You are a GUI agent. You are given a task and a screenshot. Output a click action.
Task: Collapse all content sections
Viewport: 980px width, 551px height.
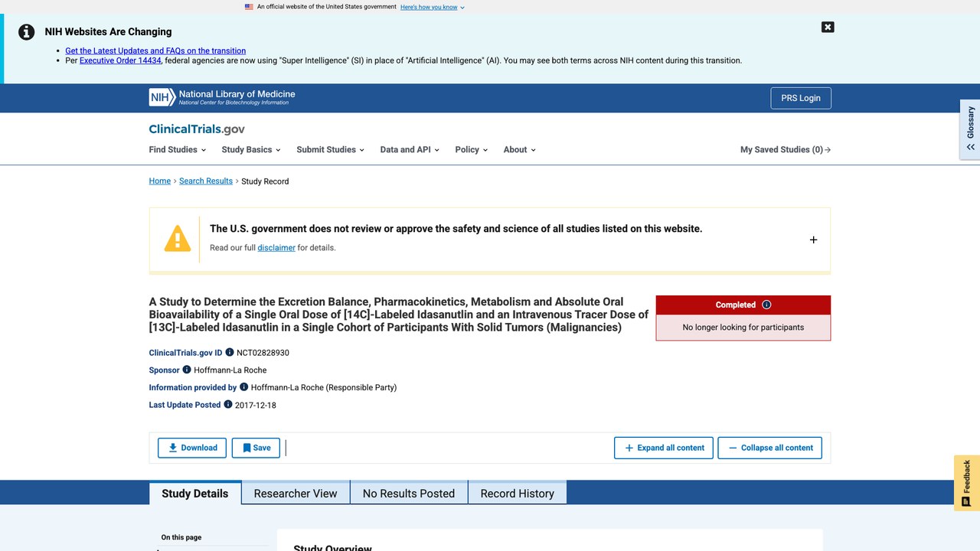pos(769,448)
